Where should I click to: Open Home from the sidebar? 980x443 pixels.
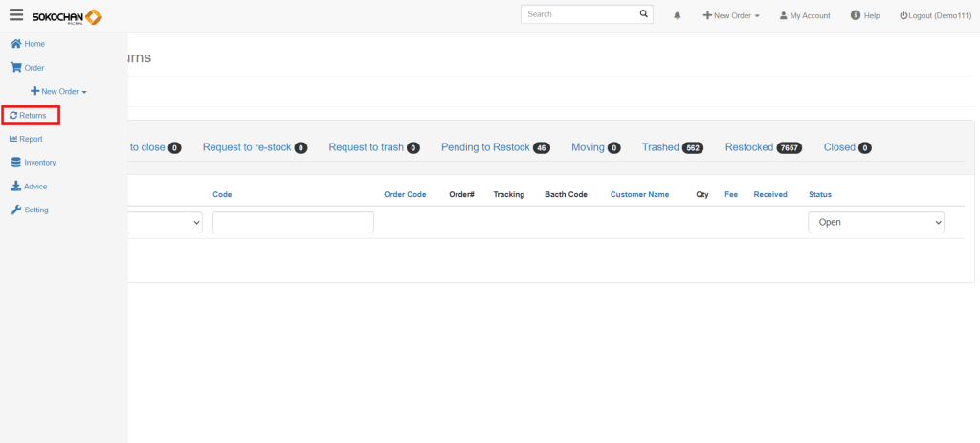point(28,44)
